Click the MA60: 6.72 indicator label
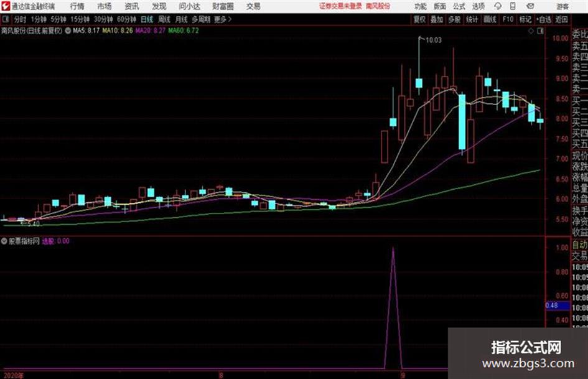 pyautogui.click(x=184, y=30)
